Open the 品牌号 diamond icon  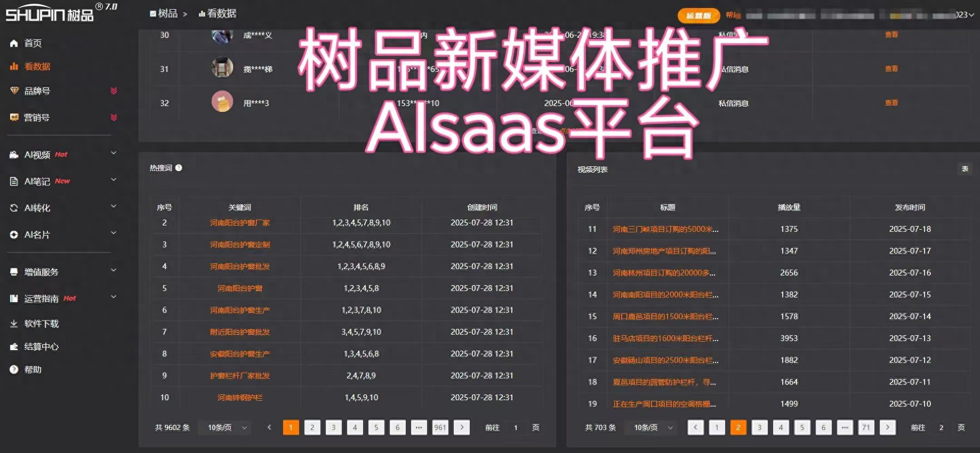(x=14, y=91)
